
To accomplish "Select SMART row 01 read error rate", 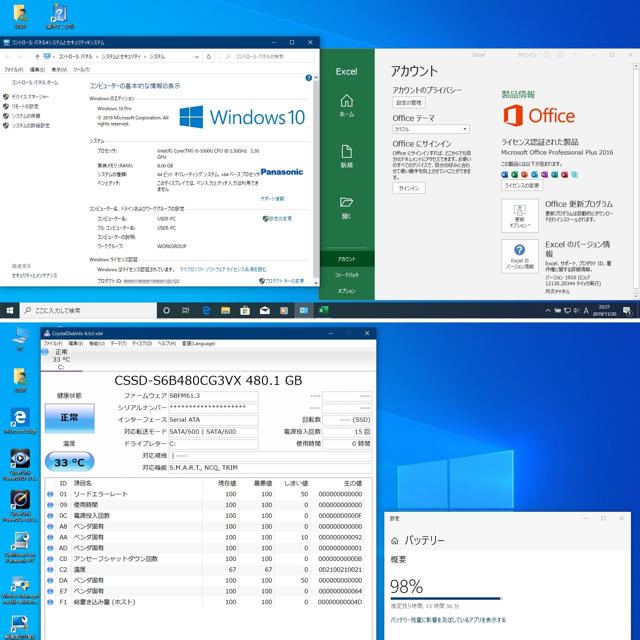I will coord(208,494).
